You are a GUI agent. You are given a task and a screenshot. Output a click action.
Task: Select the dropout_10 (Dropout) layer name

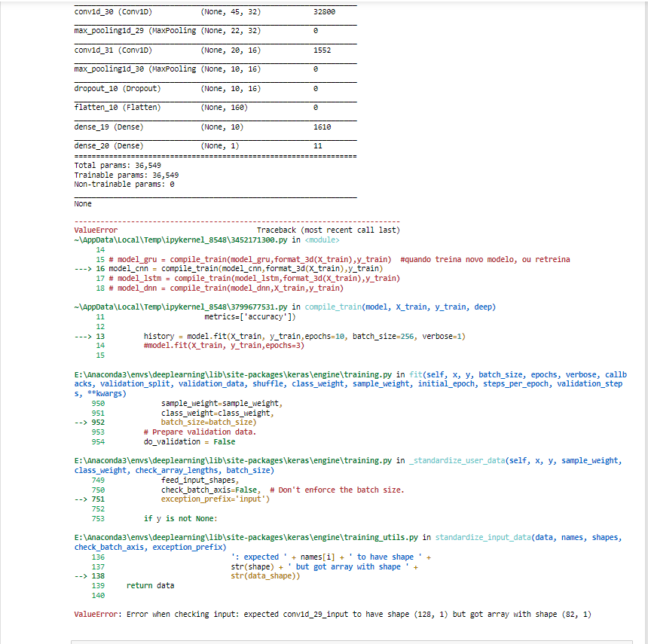[x=118, y=89]
